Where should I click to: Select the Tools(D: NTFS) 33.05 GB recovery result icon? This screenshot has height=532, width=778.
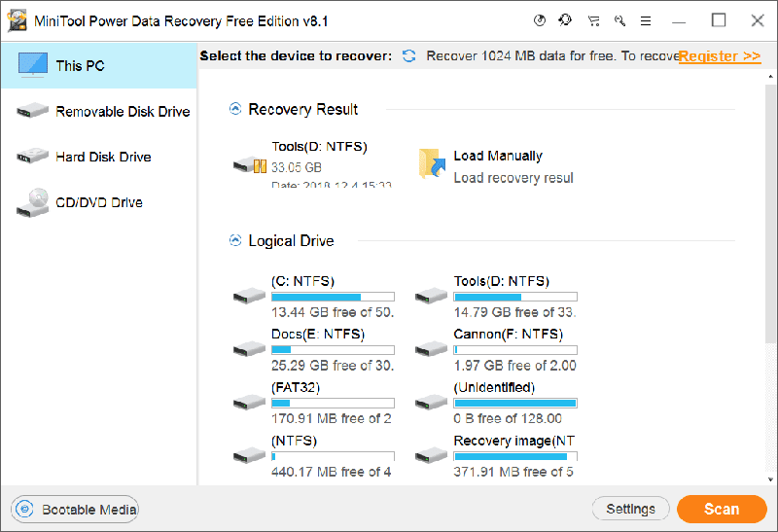(250, 164)
